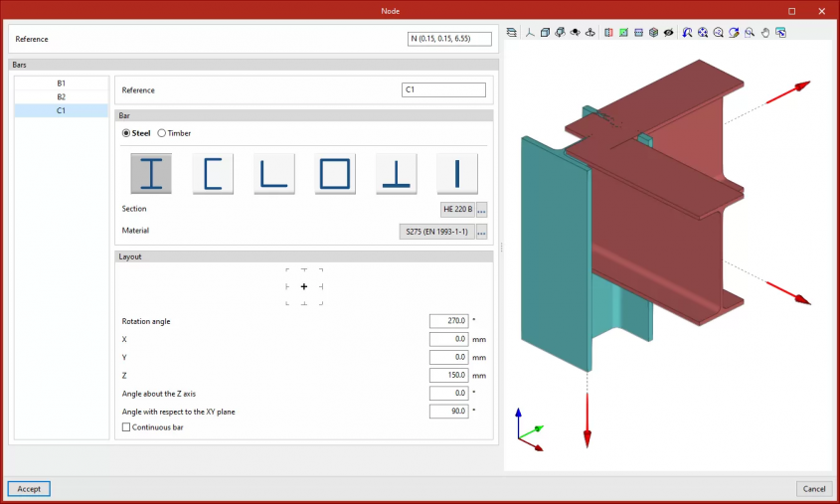Maximize the Node window
Viewport: 840px width, 504px height.
[791, 11]
